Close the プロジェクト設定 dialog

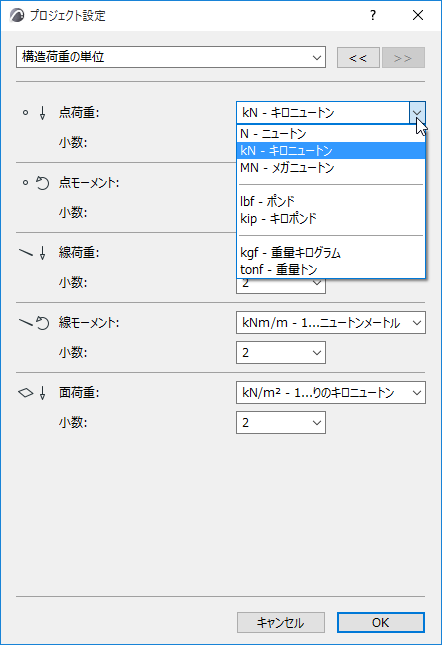418,16
